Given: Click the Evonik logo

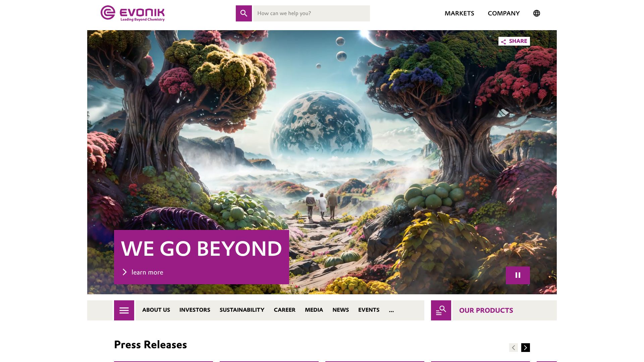Looking at the screenshot, I should (132, 13).
